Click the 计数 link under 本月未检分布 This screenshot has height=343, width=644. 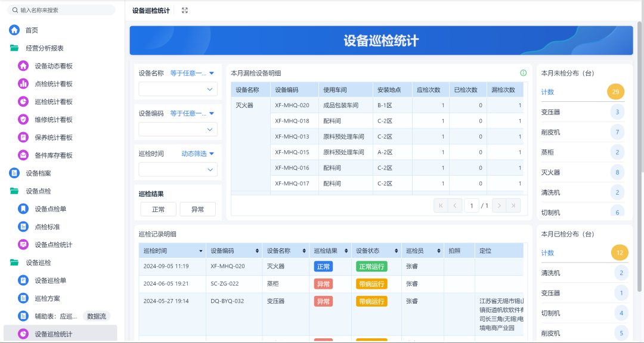(x=550, y=92)
